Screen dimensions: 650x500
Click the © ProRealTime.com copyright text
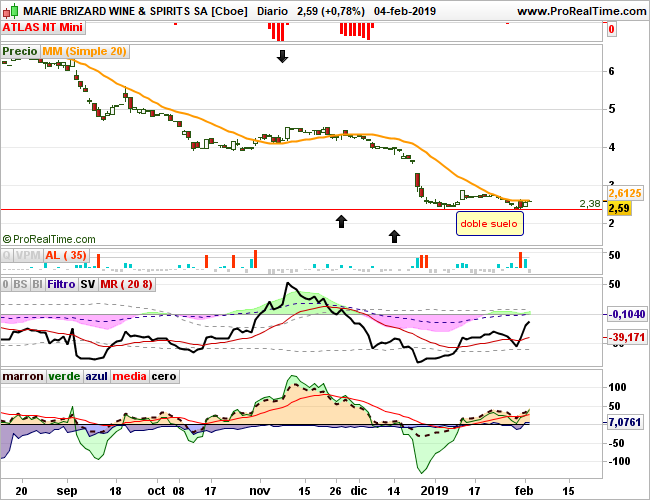click(49, 239)
